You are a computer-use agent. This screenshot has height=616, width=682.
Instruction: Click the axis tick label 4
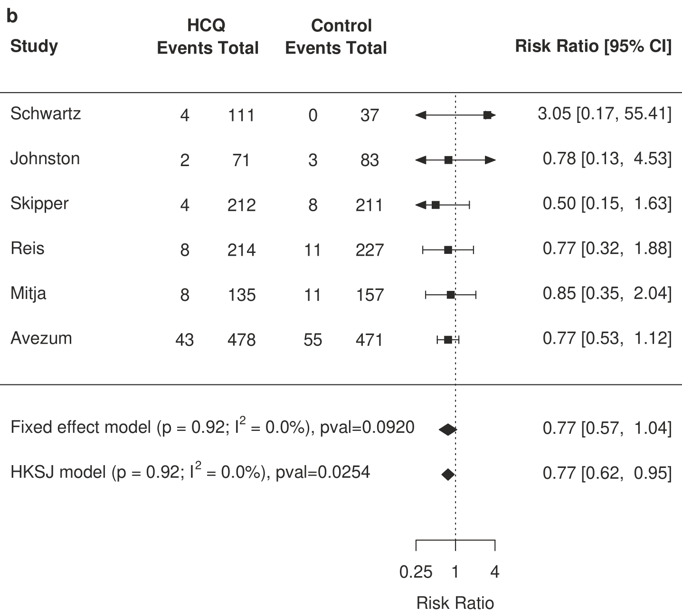click(x=495, y=572)
